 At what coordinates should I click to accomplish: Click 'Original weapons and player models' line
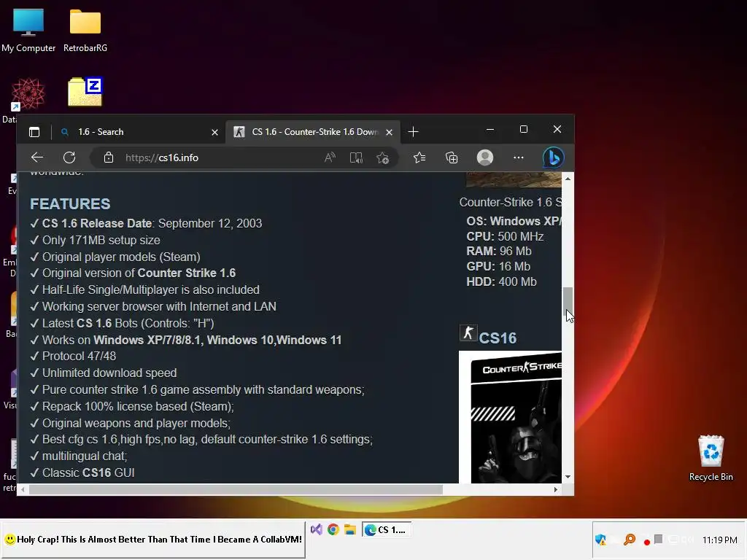click(136, 423)
